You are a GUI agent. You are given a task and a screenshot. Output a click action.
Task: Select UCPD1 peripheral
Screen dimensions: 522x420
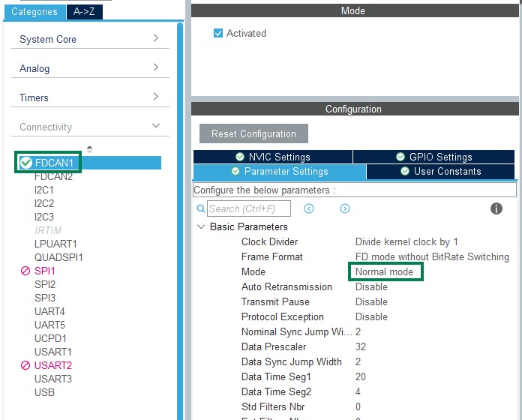coord(50,338)
